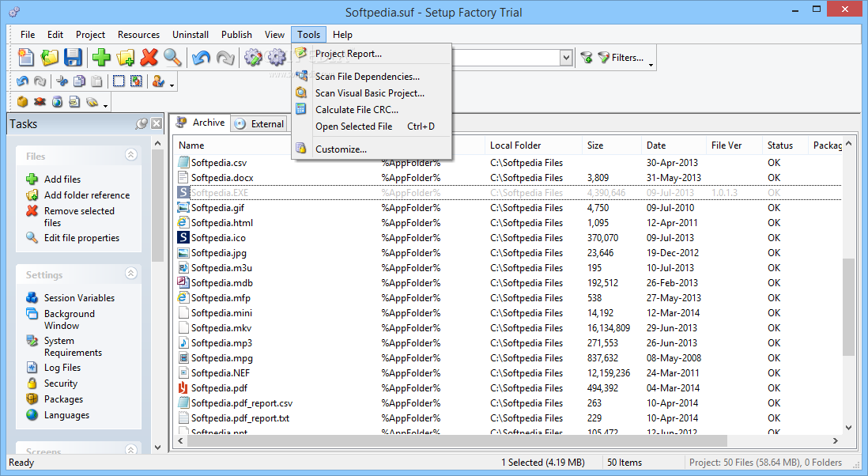Image resolution: width=868 pixels, height=476 pixels.
Task: Click the Open Project folder icon
Action: click(50, 57)
